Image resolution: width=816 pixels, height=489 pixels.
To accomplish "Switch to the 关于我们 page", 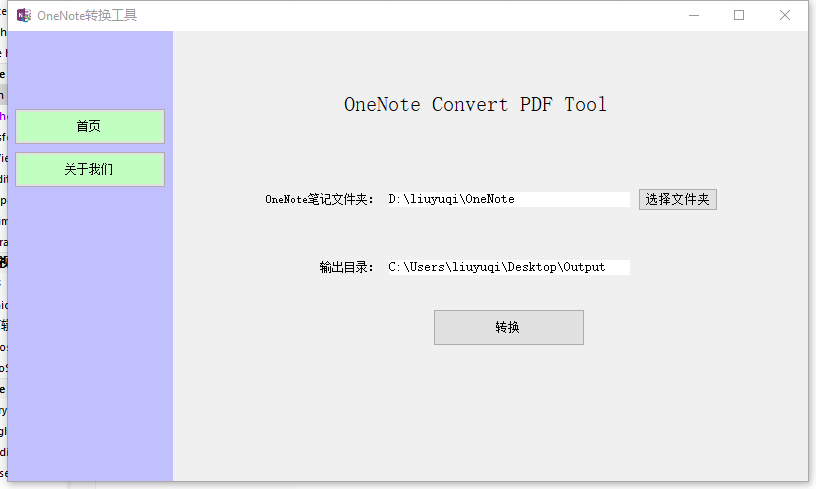I will pyautogui.click(x=89, y=169).
